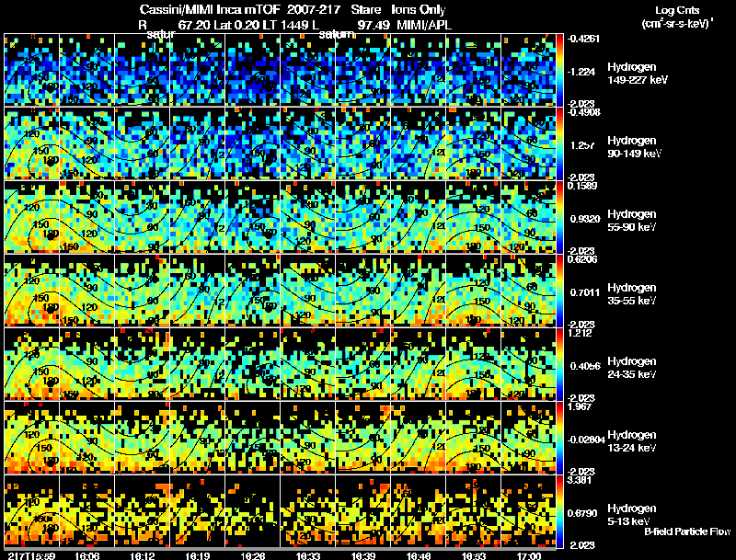Click the 16:39 time axis label
This screenshot has height=560, width=736.
tap(363, 555)
